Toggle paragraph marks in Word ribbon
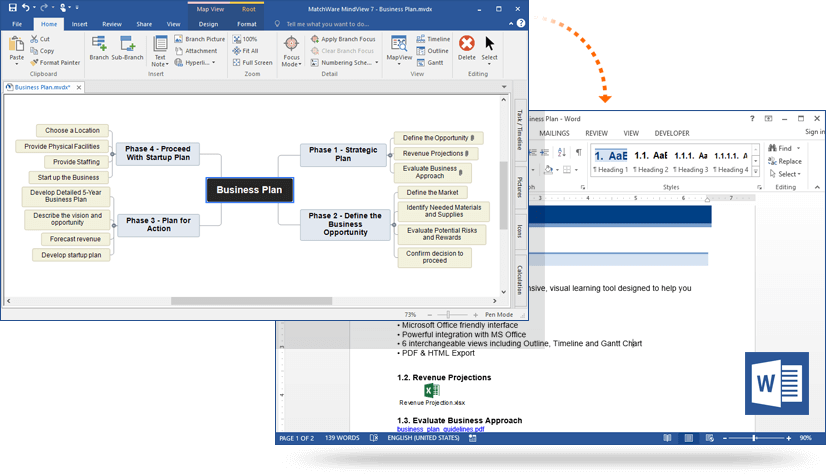Viewport: 826px width, 474px height. 578,152
